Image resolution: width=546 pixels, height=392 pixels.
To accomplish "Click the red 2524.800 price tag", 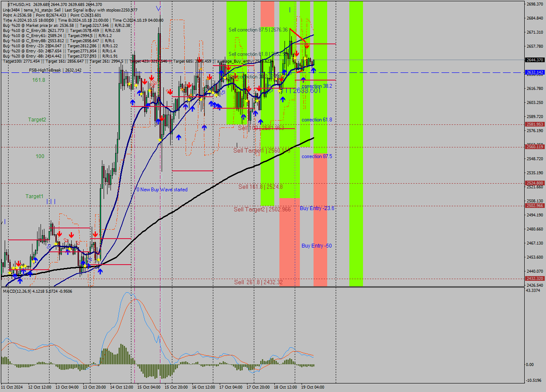I will tap(535, 183).
